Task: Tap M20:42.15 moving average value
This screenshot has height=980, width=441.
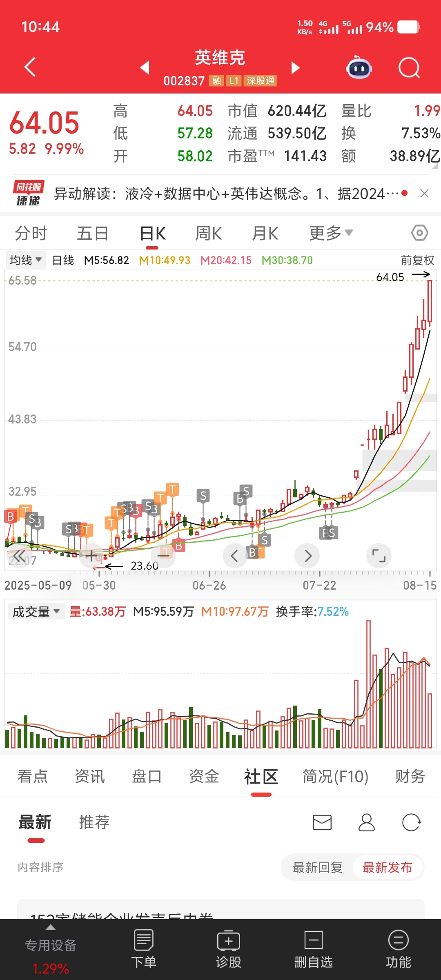Action: click(226, 260)
